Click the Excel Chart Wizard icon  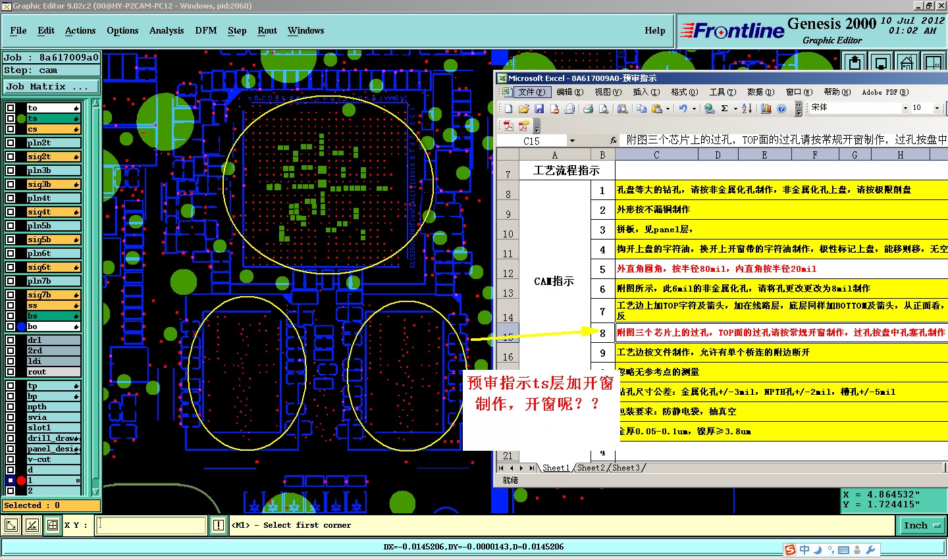(766, 109)
